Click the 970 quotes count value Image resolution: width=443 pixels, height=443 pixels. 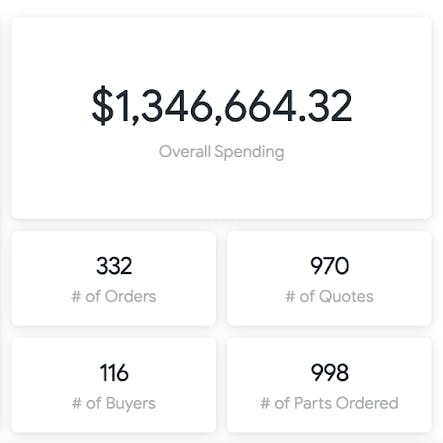tap(329, 266)
